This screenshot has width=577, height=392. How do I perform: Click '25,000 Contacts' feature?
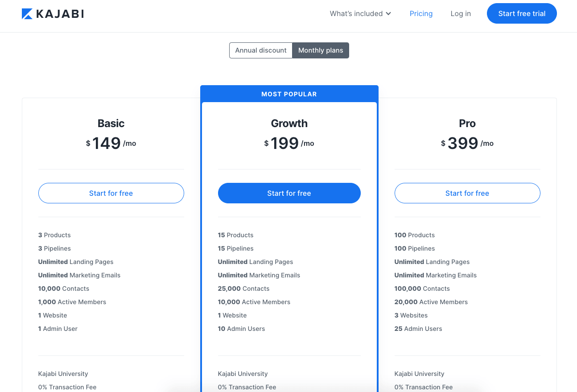[x=243, y=289]
